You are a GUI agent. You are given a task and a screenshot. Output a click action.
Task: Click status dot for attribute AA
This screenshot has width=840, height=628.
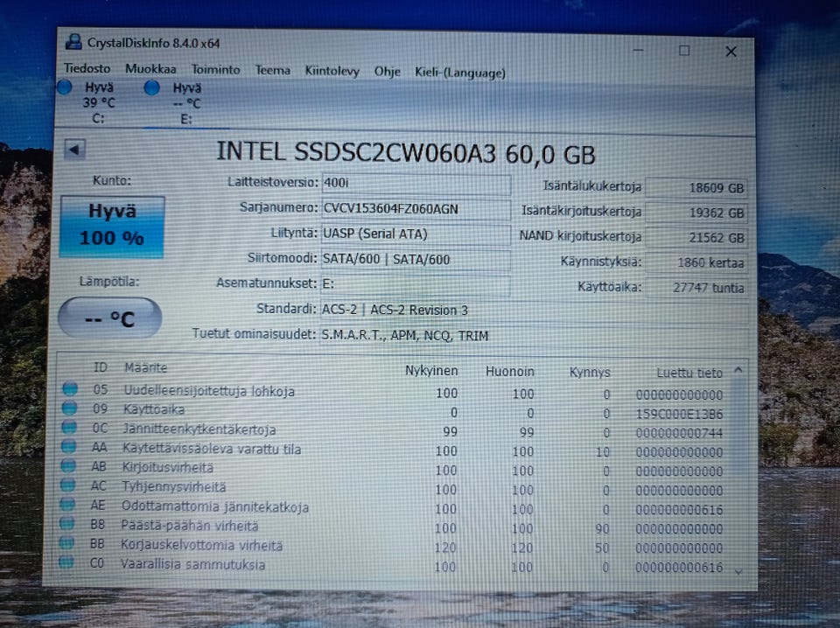click(68, 446)
